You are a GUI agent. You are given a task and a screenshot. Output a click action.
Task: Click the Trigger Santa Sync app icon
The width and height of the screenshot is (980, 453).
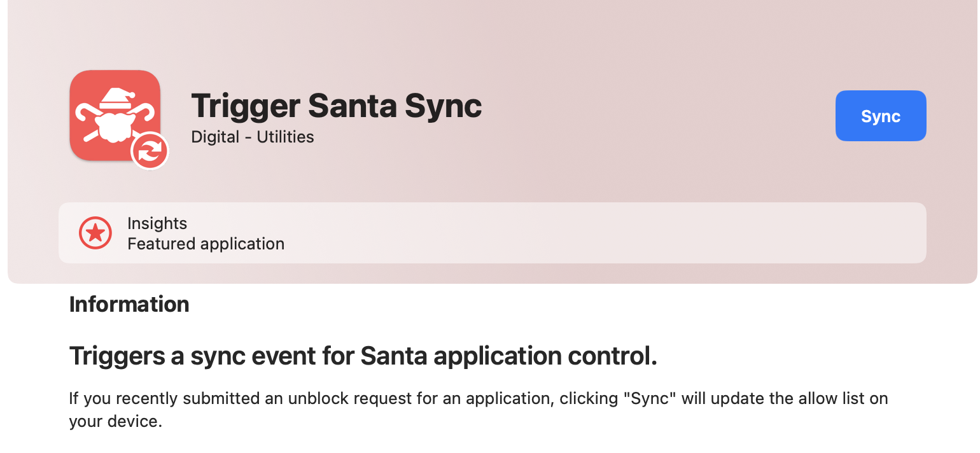(x=115, y=115)
